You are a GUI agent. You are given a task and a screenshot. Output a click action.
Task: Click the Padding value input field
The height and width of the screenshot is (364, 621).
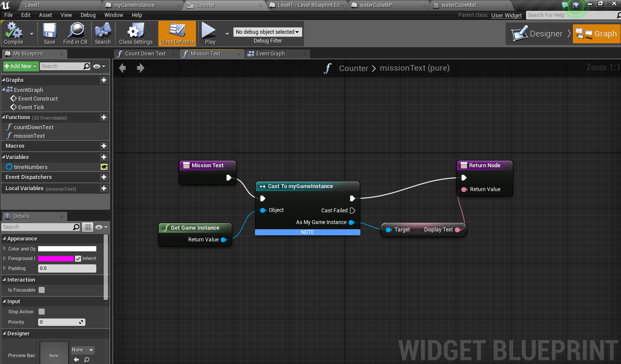(x=67, y=268)
